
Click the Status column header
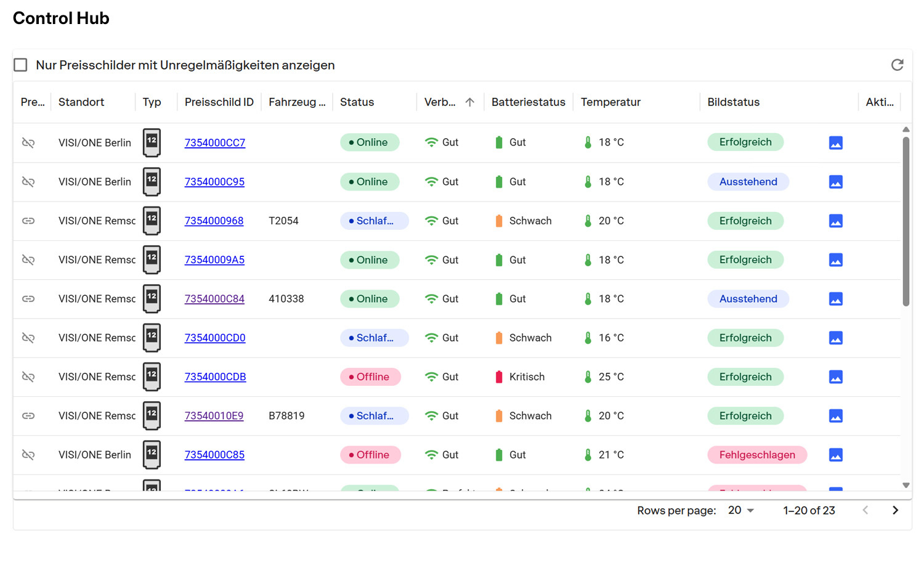(357, 102)
